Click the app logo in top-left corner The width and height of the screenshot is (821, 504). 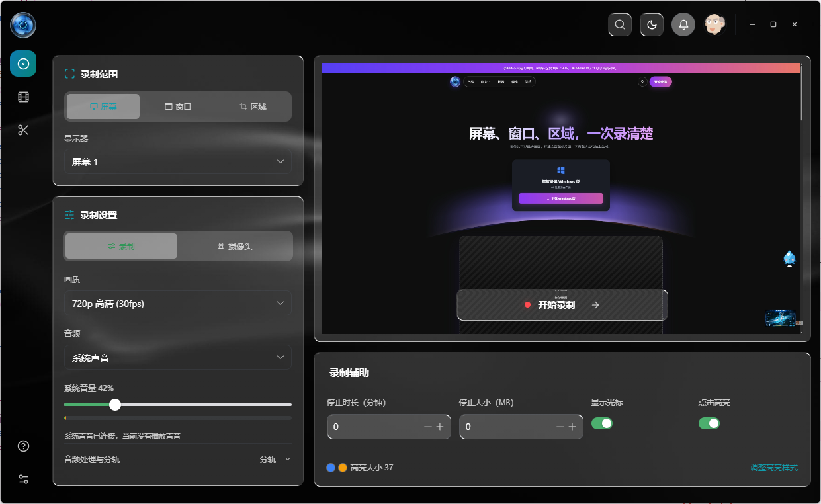click(x=23, y=25)
